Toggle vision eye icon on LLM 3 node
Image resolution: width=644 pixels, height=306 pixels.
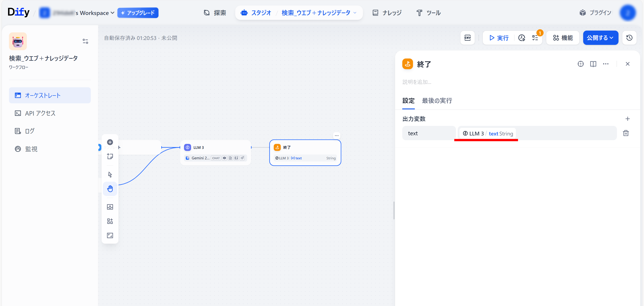point(224,158)
